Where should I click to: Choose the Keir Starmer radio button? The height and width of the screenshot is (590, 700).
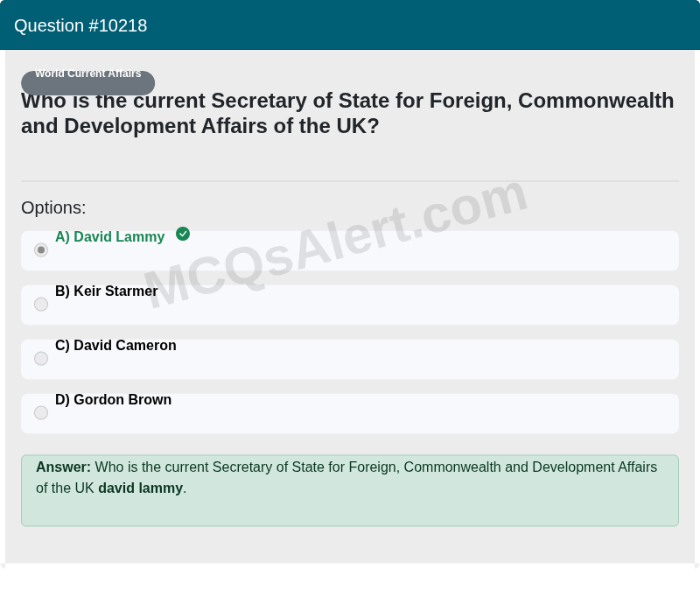point(41,304)
